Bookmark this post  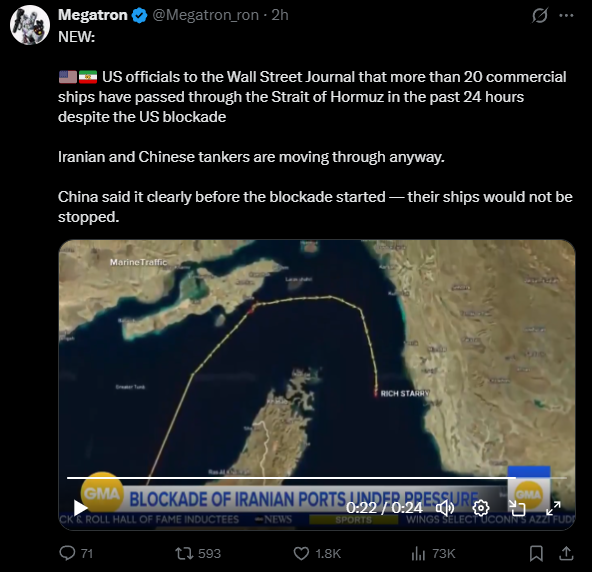point(536,553)
